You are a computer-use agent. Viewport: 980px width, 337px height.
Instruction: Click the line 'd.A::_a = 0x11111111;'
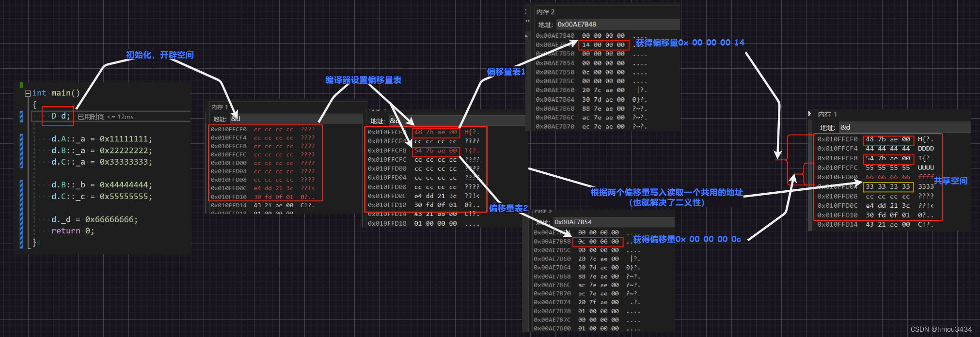pyautogui.click(x=102, y=139)
